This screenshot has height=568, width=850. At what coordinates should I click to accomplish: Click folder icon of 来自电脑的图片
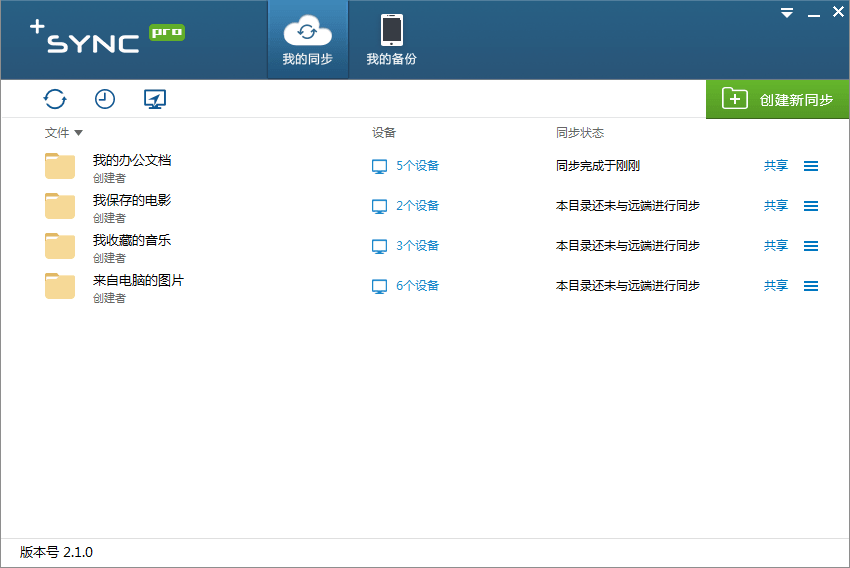[x=60, y=286]
